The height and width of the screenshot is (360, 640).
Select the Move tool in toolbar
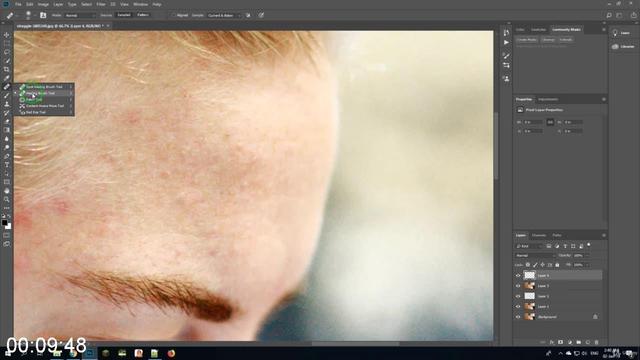[x=7, y=35]
